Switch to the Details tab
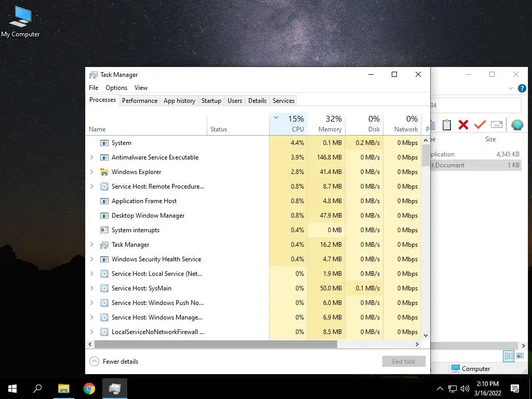Viewport: 532px width, 399px height. [x=258, y=101]
